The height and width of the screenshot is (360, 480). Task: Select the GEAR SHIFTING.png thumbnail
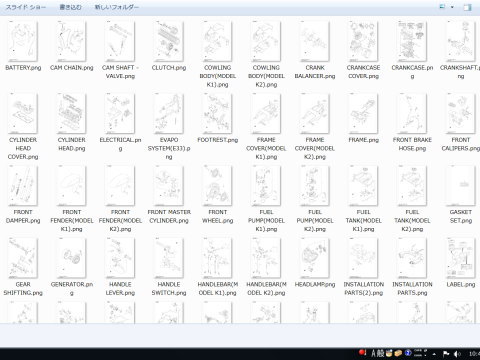(x=23, y=258)
